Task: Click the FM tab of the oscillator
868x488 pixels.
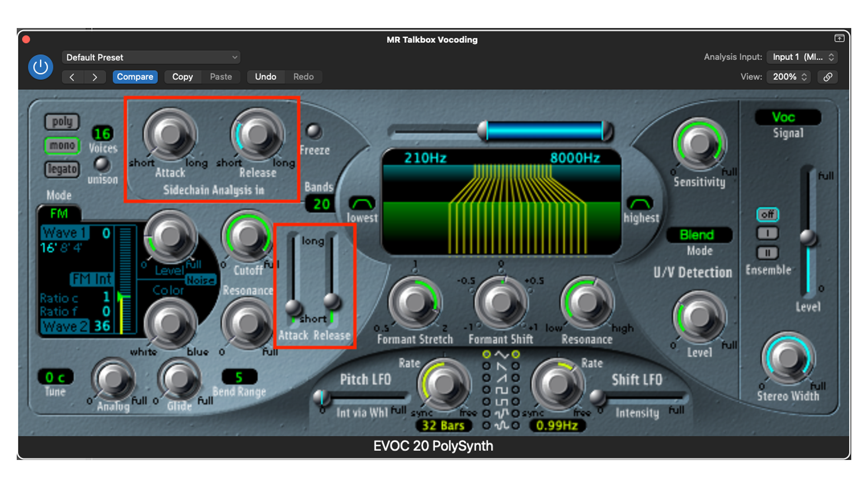Action: click(59, 213)
